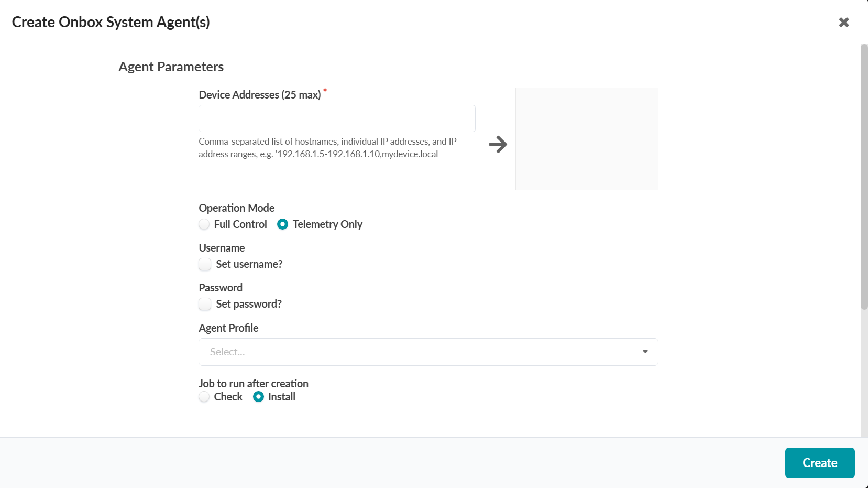Screen dimensions: 868x488
Task: Select Telemetry Only operation mode
Action: 282,224
